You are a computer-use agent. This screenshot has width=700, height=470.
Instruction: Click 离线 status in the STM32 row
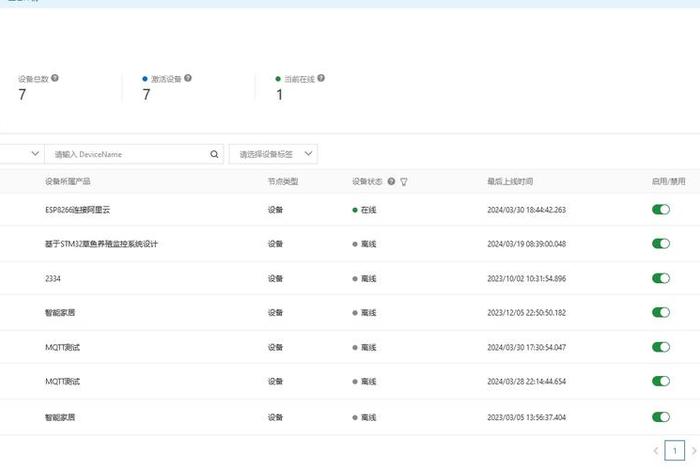pos(365,244)
